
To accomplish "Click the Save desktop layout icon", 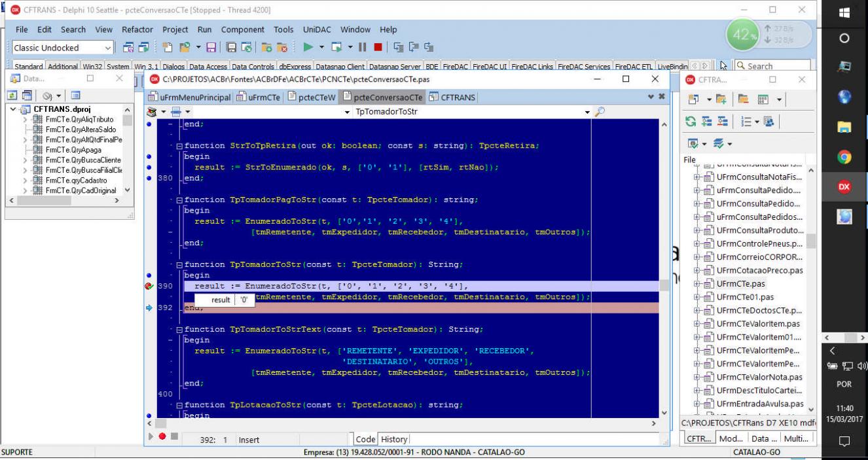I will (128, 47).
